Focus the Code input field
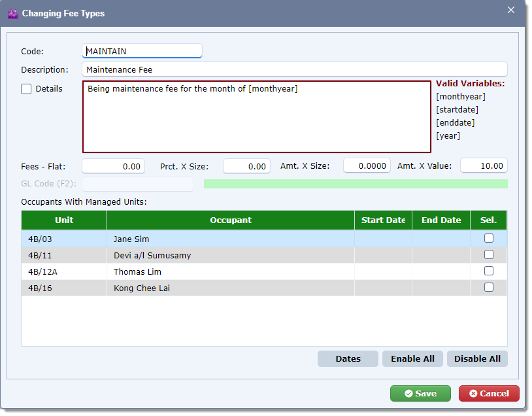 (x=142, y=51)
